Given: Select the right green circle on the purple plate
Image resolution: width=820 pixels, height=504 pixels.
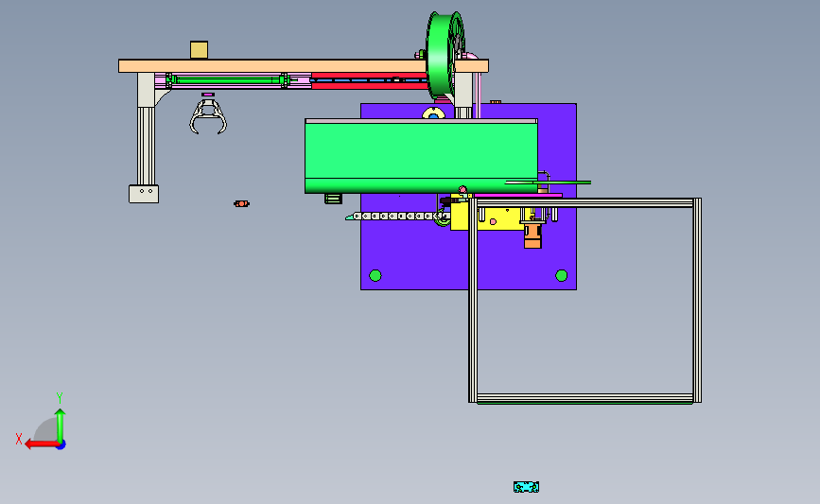Looking at the screenshot, I should pyautogui.click(x=561, y=275).
